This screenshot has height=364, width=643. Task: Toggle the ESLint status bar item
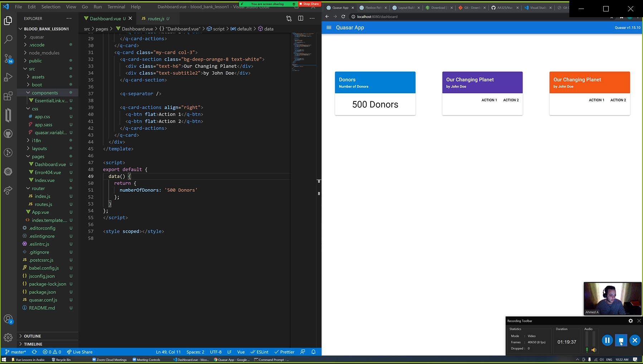(x=259, y=352)
